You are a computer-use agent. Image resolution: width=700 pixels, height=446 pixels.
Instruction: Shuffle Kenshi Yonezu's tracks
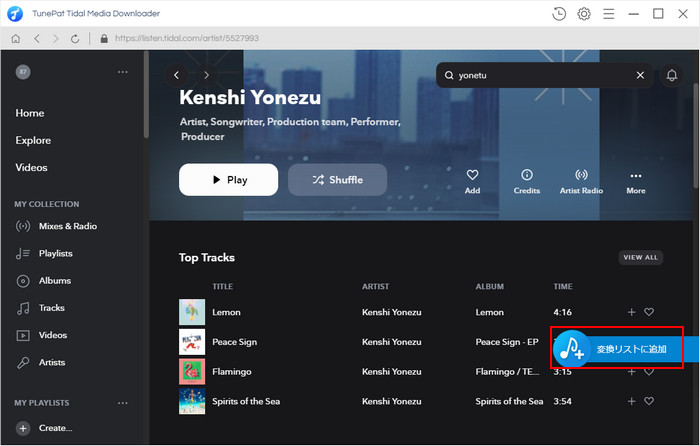tap(338, 179)
